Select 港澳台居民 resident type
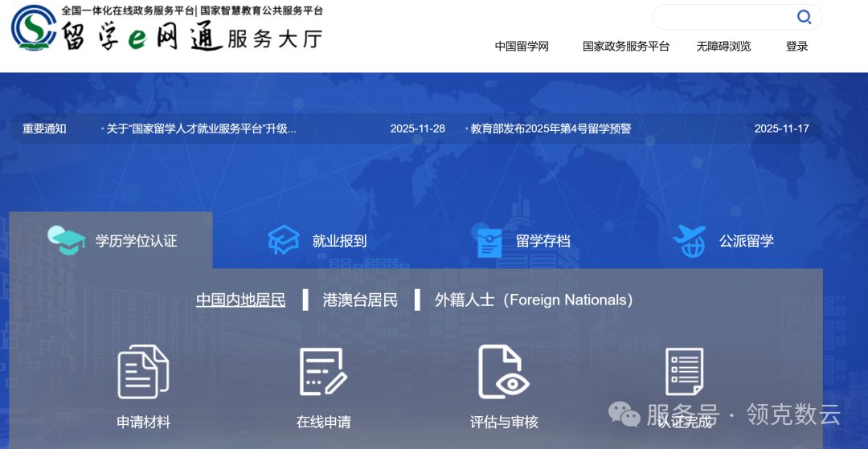Screen dimensions: 868x449 [360, 300]
